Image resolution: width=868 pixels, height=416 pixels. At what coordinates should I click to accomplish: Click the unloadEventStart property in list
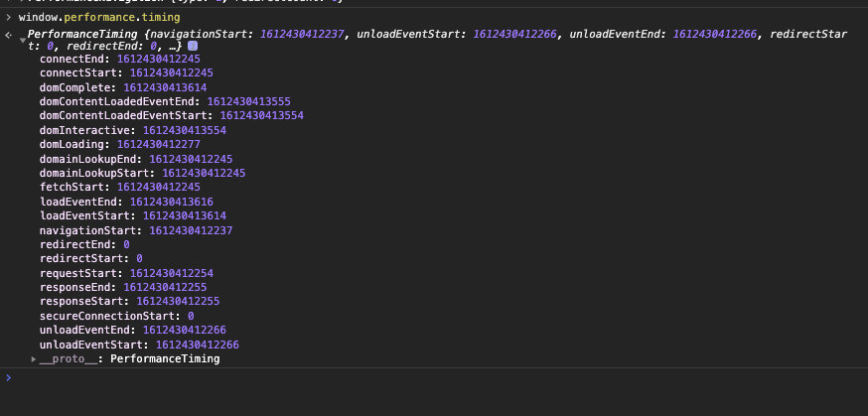pyautogui.click(x=87, y=345)
